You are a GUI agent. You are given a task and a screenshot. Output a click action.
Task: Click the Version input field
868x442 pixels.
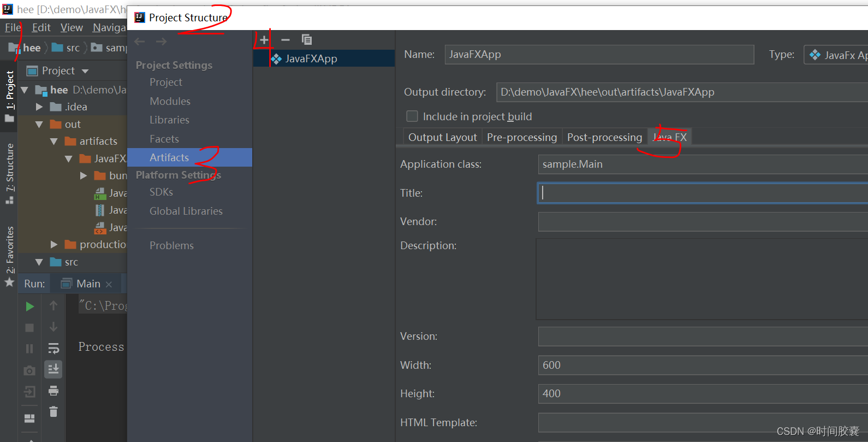point(703,337)
